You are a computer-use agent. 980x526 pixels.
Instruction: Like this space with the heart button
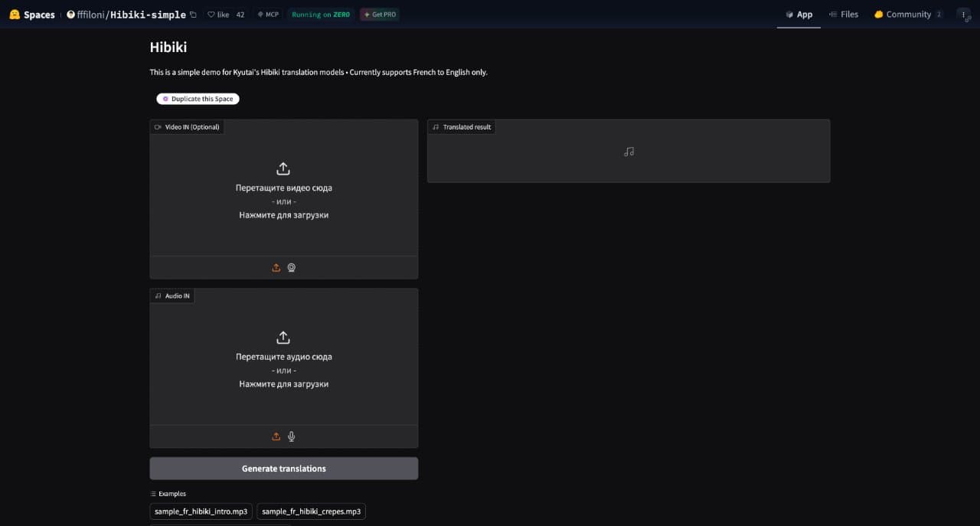(x=218, y=15)
